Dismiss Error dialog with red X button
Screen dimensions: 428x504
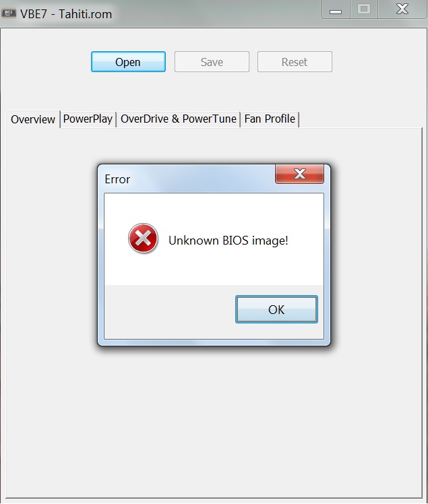point(299,174)
